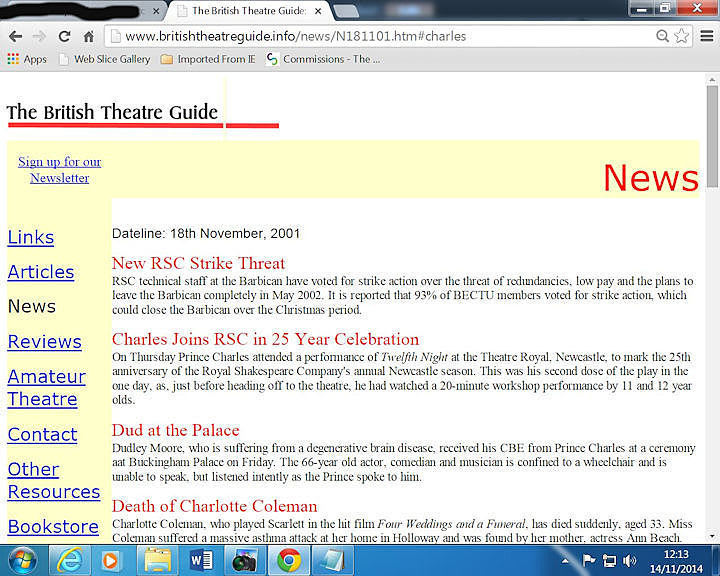Open the Links page in sidebar
720x576 pixels.
(x=31, y=237)
